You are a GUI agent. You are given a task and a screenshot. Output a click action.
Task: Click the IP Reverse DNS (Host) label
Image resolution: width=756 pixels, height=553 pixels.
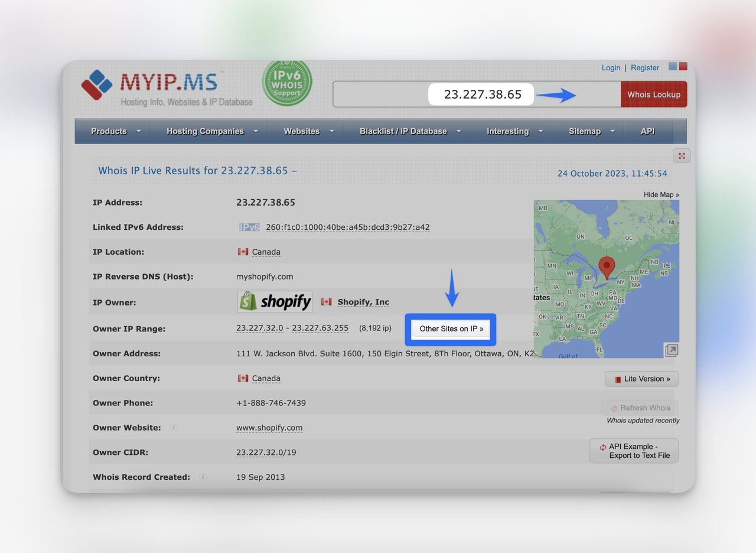(x=143, y=276)
